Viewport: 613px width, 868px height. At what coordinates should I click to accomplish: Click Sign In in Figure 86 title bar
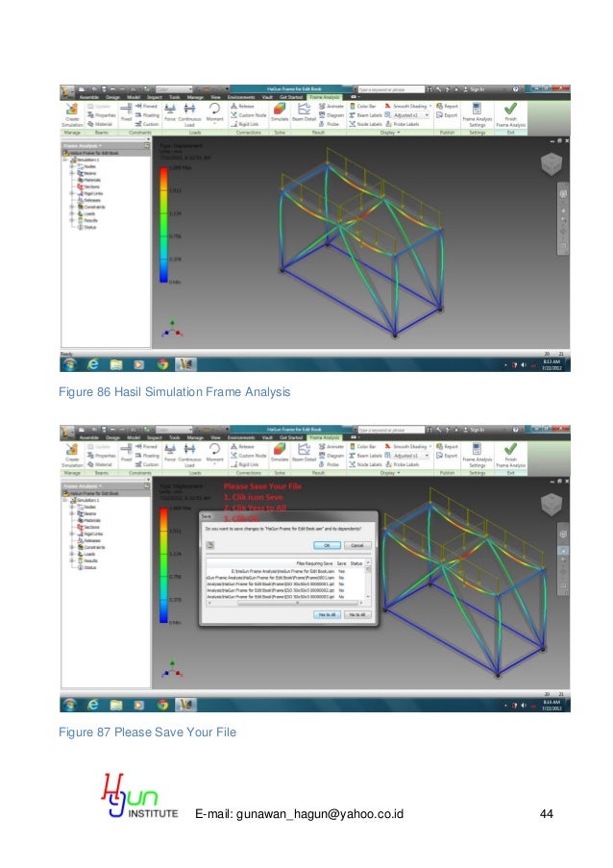click(x=475, y=89)
